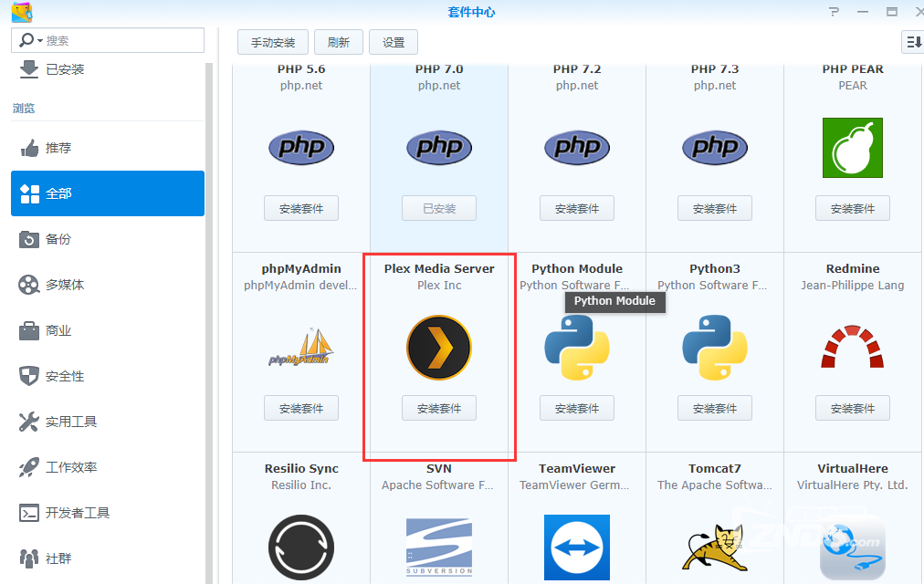Install Redmine via 安装套件 button

click(853, 408)
